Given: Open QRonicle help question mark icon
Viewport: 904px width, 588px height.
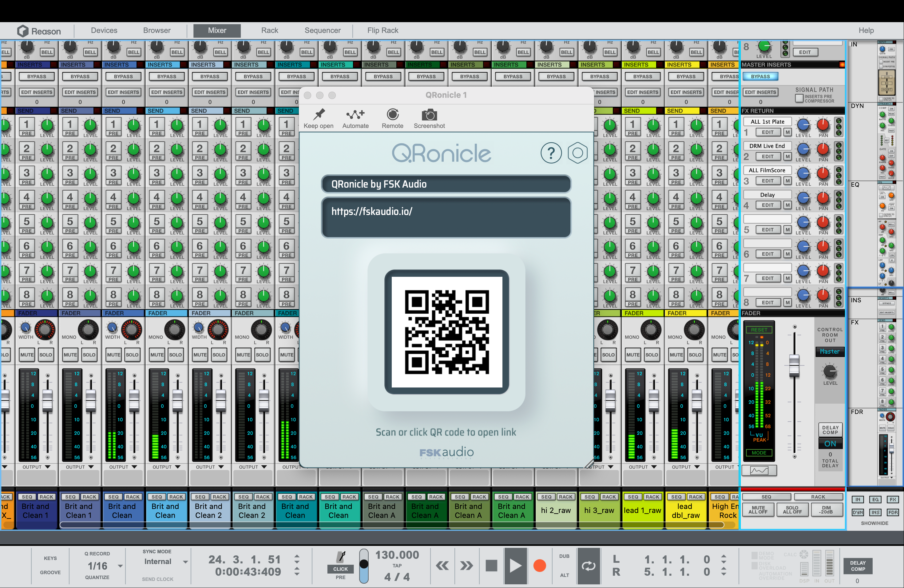Looking at the screenshot, I should pyautogui.click(x=551, y=153).
